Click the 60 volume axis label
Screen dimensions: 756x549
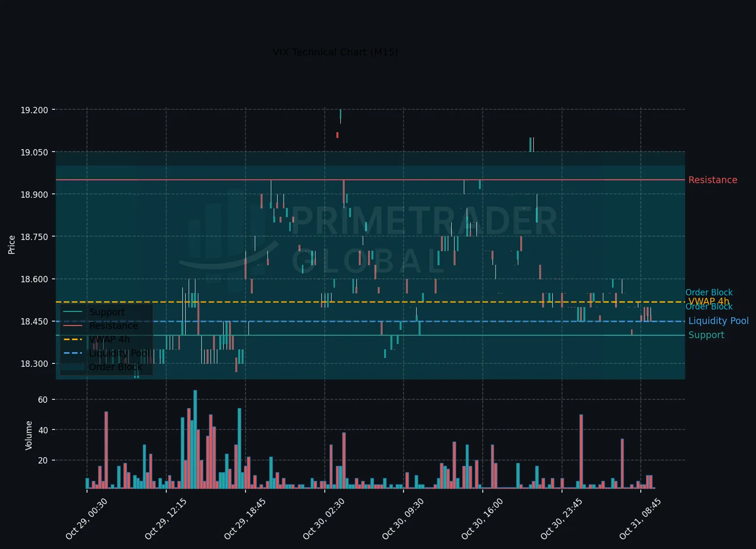tap(43, 400)
